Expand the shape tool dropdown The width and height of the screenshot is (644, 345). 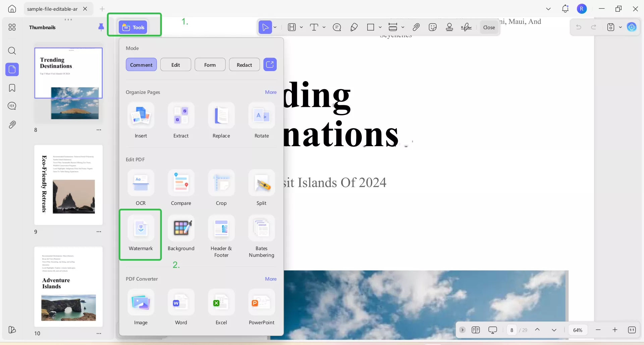(x=380, y=27)
